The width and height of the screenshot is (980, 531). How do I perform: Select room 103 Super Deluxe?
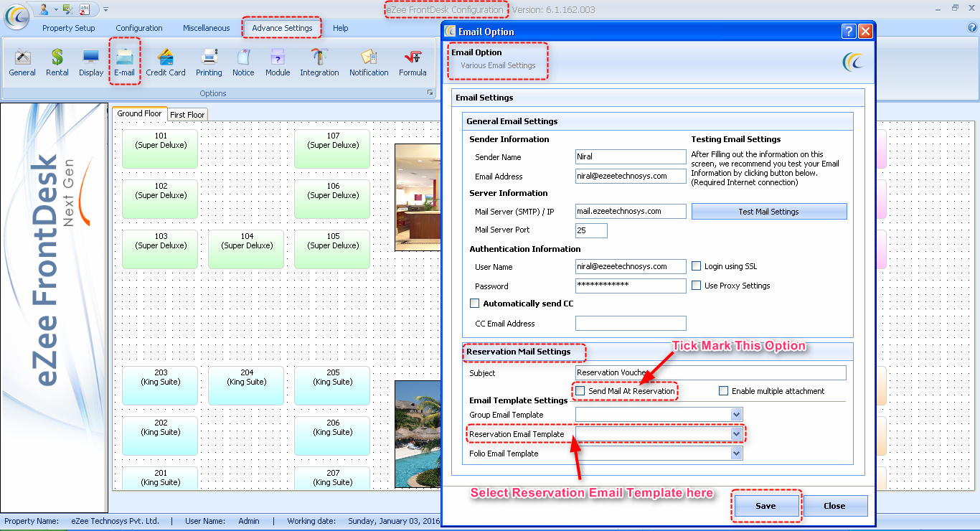160,249
